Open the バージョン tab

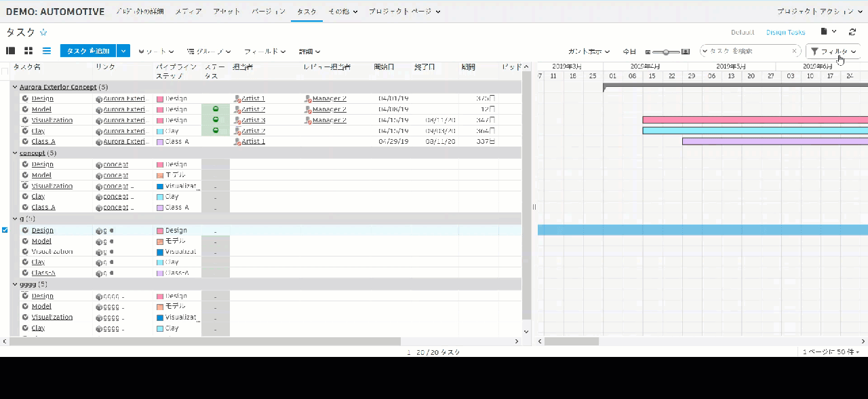pos(269,12)
